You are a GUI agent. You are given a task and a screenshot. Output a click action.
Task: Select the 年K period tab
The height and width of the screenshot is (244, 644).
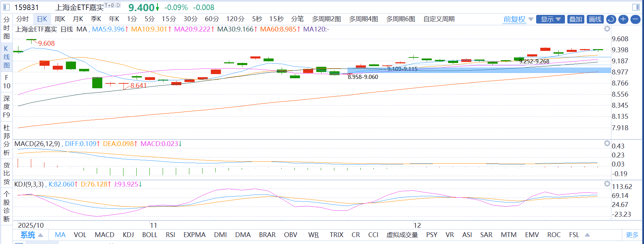tap(114, 19)
